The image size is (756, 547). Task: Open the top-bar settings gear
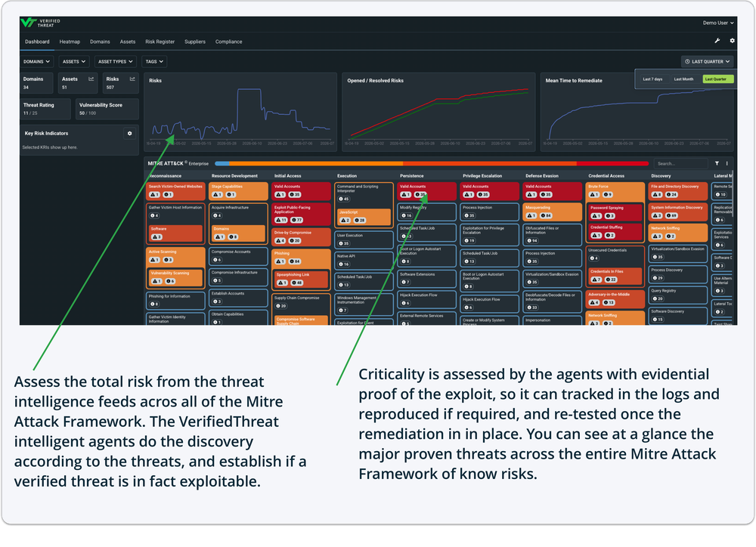[x=732, y=41]
